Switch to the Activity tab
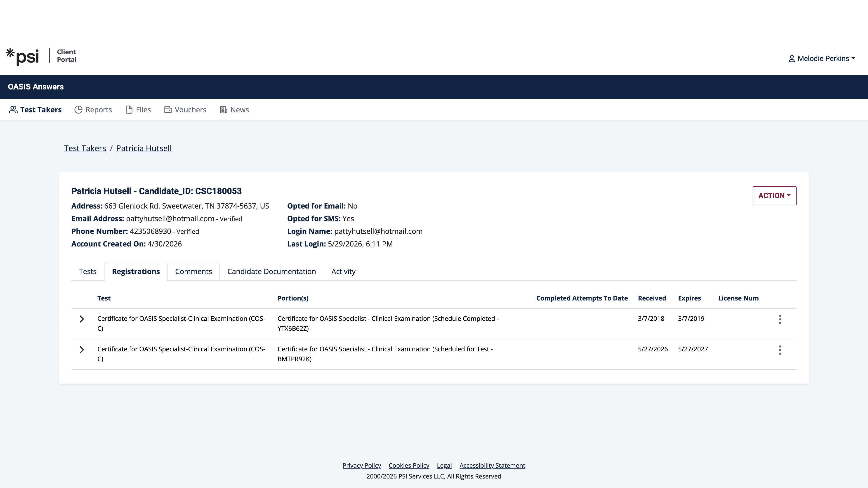Image resolution: width=868 pixels, height=488 pixels. pos(343,271)
